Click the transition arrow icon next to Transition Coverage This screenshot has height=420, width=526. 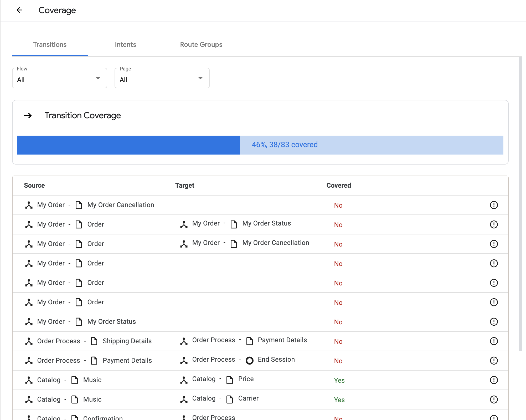point(28,115)
